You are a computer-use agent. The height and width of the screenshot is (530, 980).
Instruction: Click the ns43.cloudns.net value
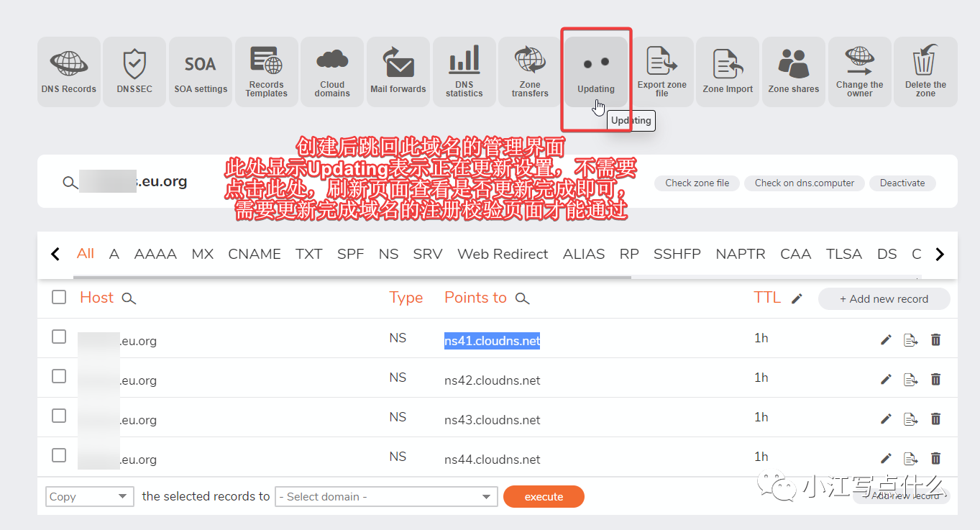[493, 420]
